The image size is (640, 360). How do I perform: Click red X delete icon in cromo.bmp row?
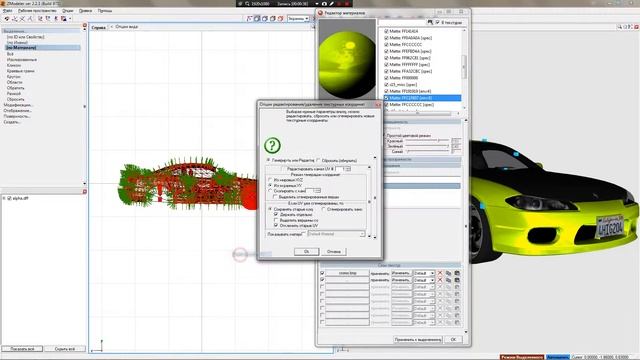440,273
